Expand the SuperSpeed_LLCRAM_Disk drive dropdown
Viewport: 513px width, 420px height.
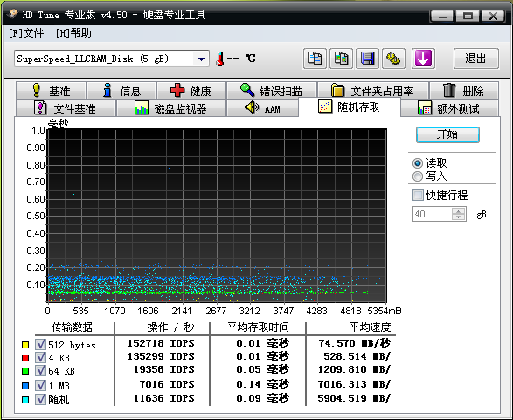[201, 59]
